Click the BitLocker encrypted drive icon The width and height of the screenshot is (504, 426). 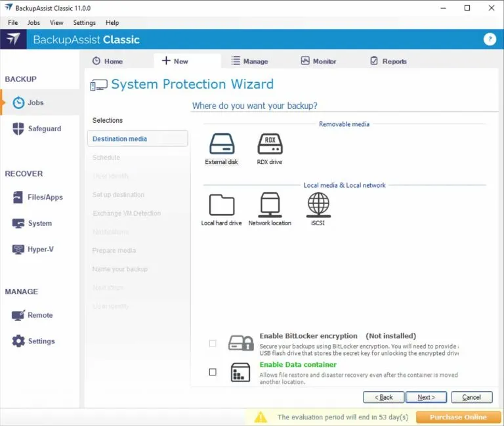click(x=241, y=343)
